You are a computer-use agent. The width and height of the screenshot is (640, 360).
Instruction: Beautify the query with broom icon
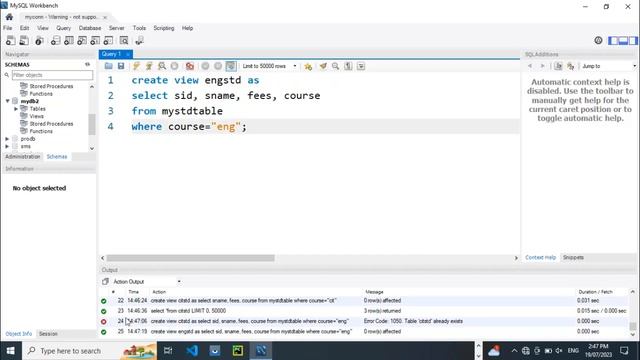[x=323, y=66]
